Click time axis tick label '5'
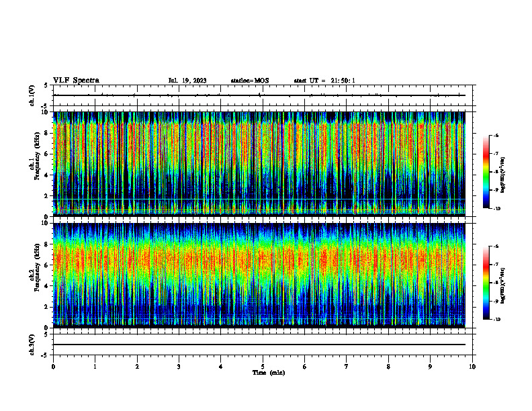The height and width of the screenshot is (411, 532). coord(263,367)
